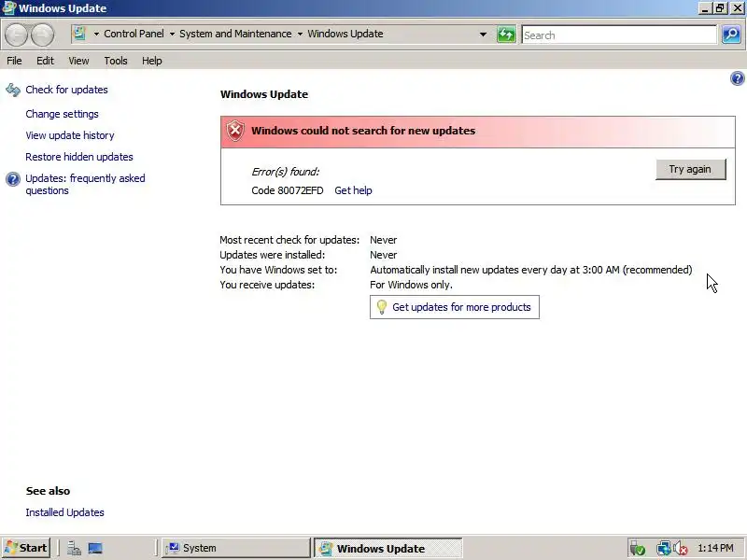The image size is (747, 560).
Task: Click Restore hidden updates link
Action: (x=79, y=157)
